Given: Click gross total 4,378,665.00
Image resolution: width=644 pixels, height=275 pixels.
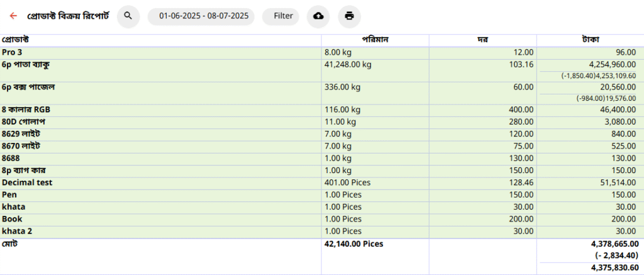Looking at the screenshot, I should coord(615,244).
